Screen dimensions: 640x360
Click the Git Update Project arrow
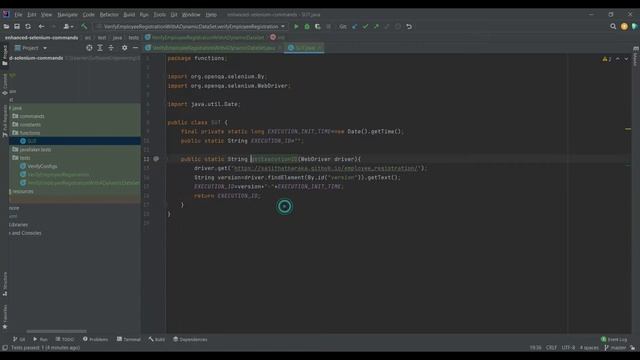[x=355, y=27]
